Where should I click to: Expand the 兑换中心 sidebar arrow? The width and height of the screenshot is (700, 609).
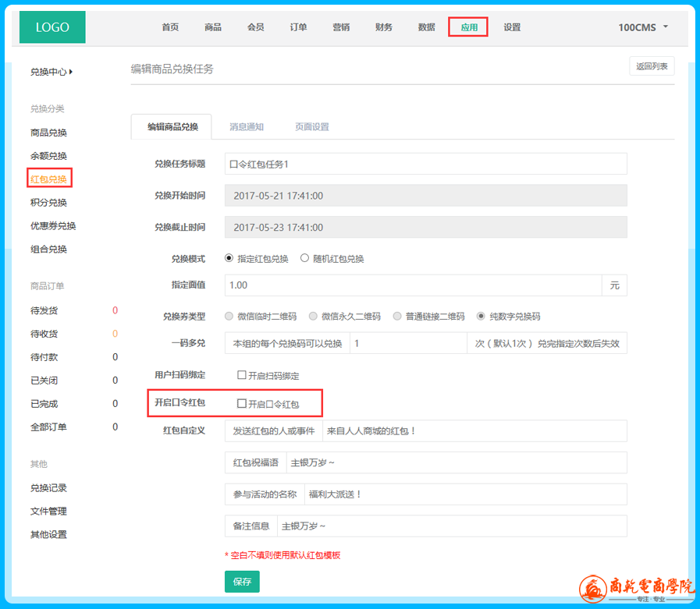(x=71, y=72)
